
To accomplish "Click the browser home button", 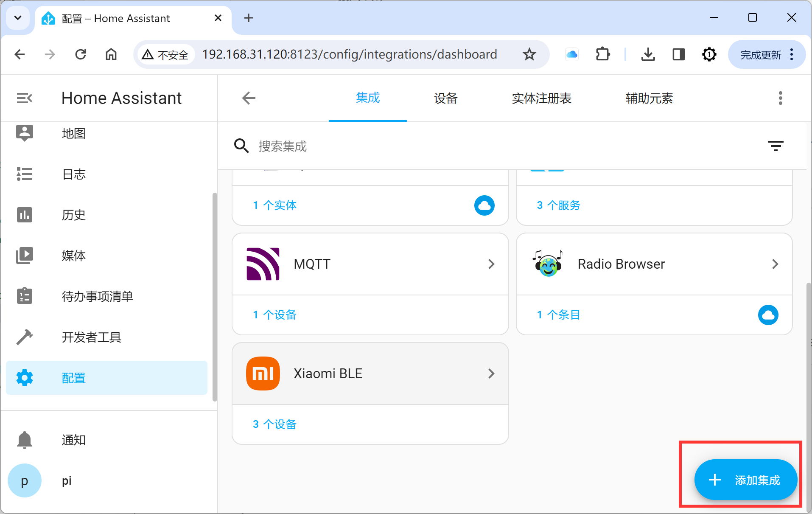I will [111, 54].
